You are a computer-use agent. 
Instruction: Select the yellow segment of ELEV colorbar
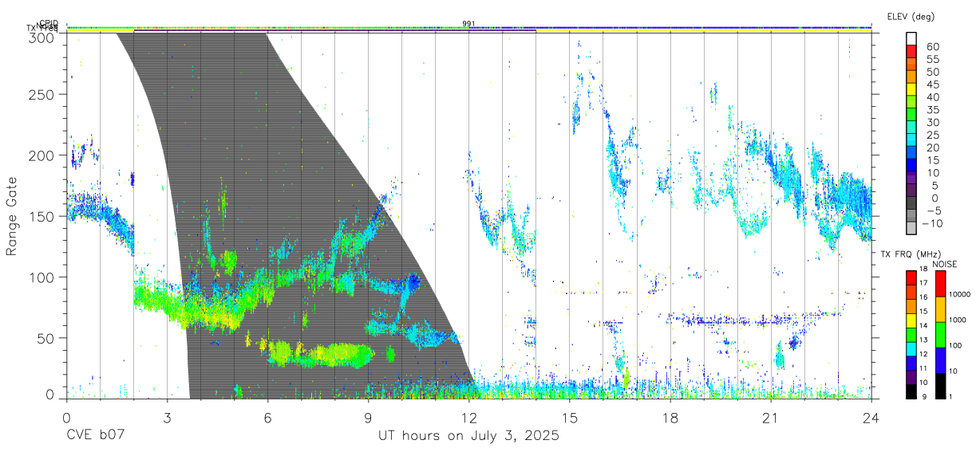912,90
